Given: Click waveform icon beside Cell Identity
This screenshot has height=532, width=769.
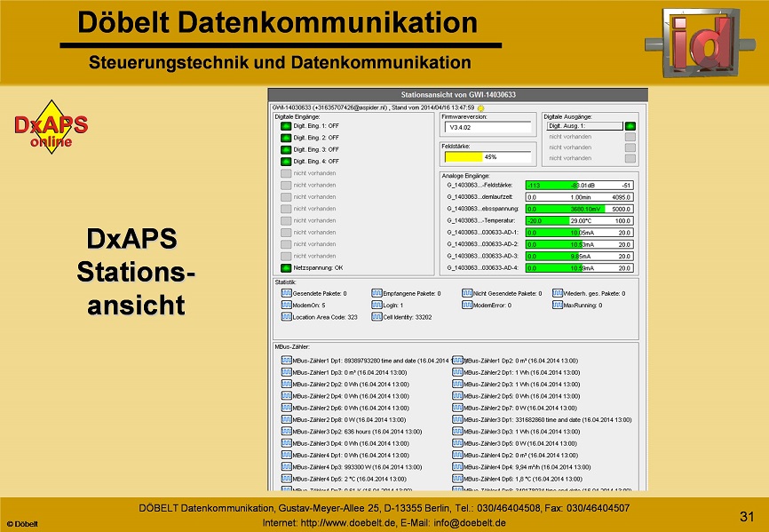Looking at the screenshot, I should click(x=377, y=317).
